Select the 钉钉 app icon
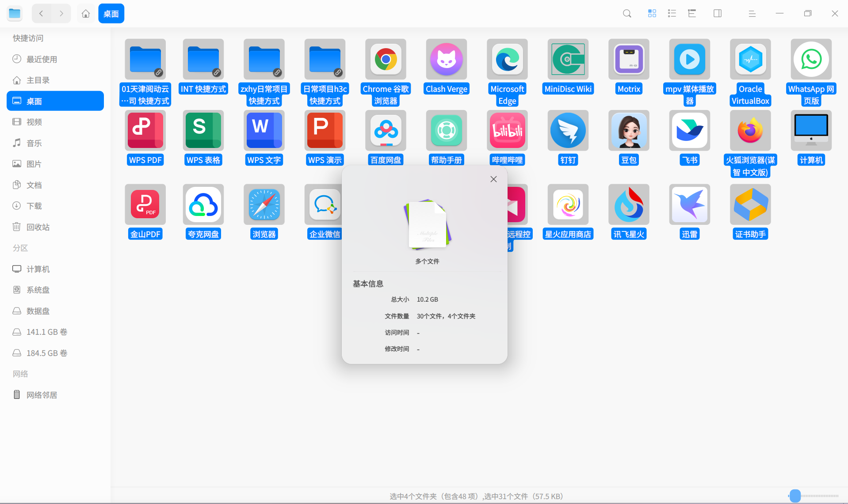The height and width of the screenshot is (504, 848). coord(568,130)
